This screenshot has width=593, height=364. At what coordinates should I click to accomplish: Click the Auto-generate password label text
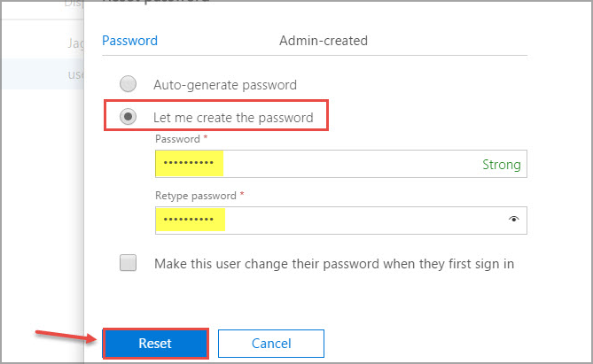tap(225, 85)
